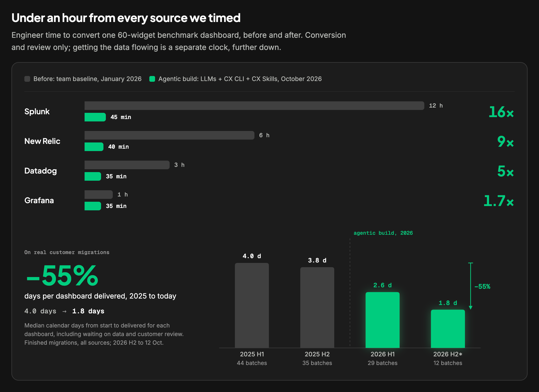The image size is (539, 392).
Task: Click the '2026 H1' axis label
Action: tap(383, 354)
